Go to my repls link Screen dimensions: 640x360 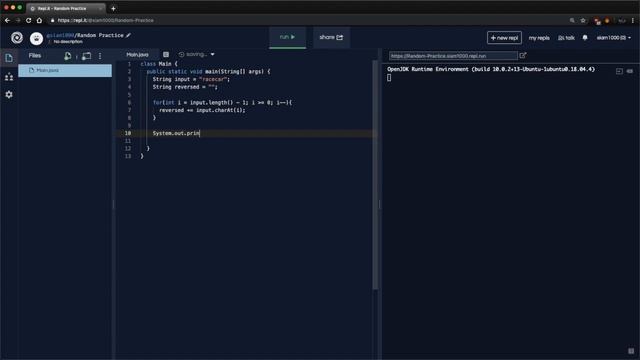click(539, 38)
